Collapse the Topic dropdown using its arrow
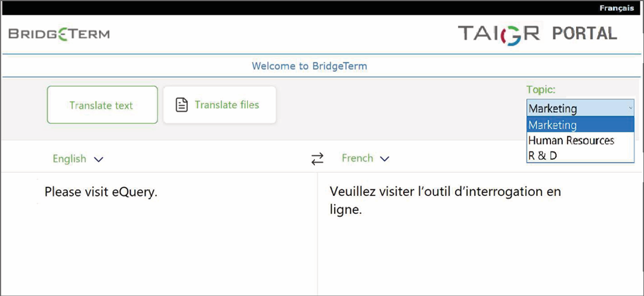This screenshot has width=644, height=296. point(630,108)
